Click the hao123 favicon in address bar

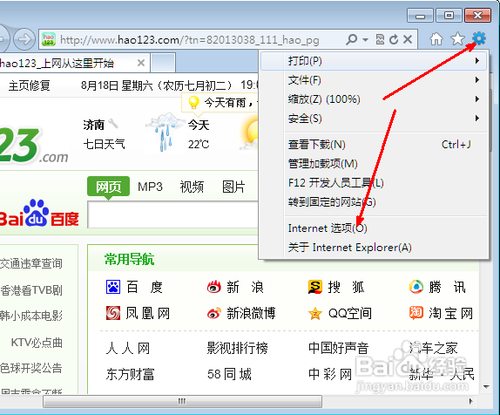[49, 39]
